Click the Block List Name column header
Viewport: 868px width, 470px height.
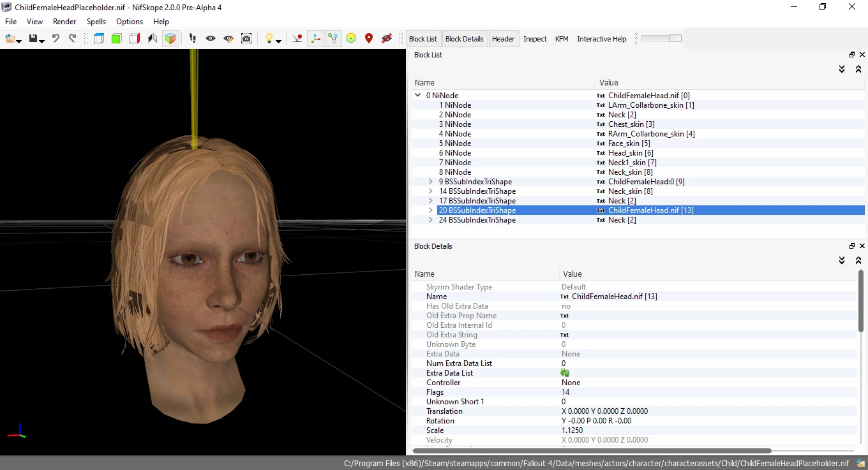(504, 83)
